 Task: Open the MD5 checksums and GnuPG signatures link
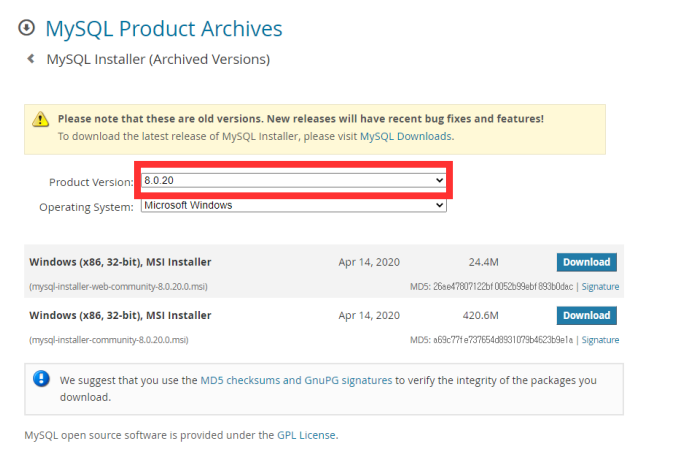296,380
